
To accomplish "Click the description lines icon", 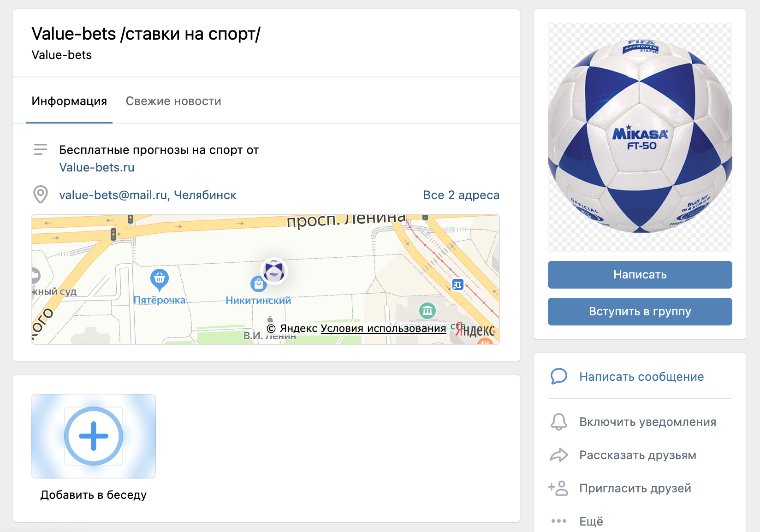I will 41,149.
